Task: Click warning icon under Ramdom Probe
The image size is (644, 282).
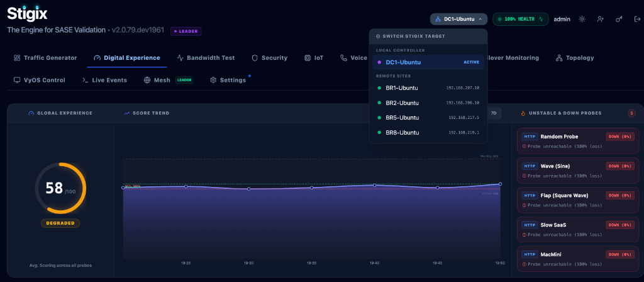Action: 524,146
